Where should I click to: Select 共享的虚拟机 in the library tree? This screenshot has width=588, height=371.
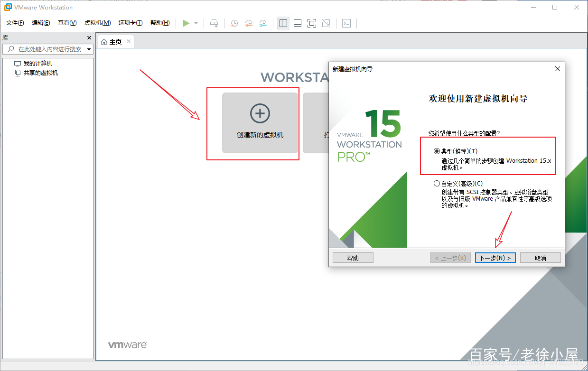tap(41, 73)
